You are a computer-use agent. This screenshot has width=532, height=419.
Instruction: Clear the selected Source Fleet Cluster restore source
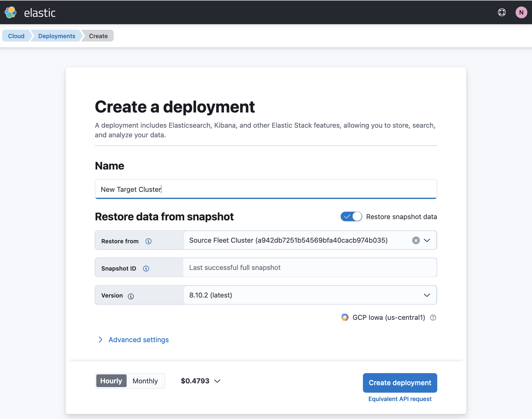[416, 240]
